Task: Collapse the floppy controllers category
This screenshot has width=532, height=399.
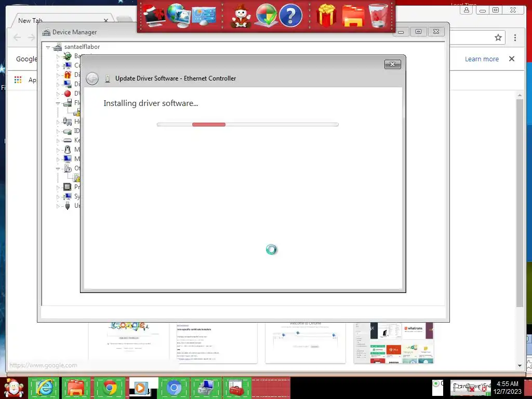Action: pyautogui.click(x=58, y=103)
